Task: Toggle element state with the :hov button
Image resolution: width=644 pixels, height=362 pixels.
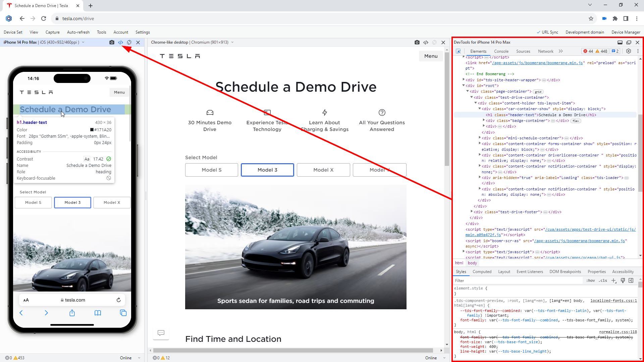Action: coord(590,280)
